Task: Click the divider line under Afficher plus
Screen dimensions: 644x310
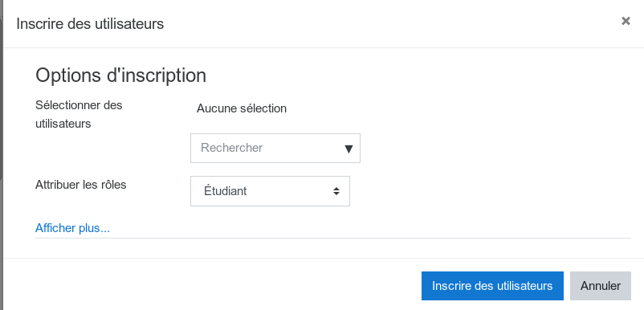Action: (x=333, y=238)
